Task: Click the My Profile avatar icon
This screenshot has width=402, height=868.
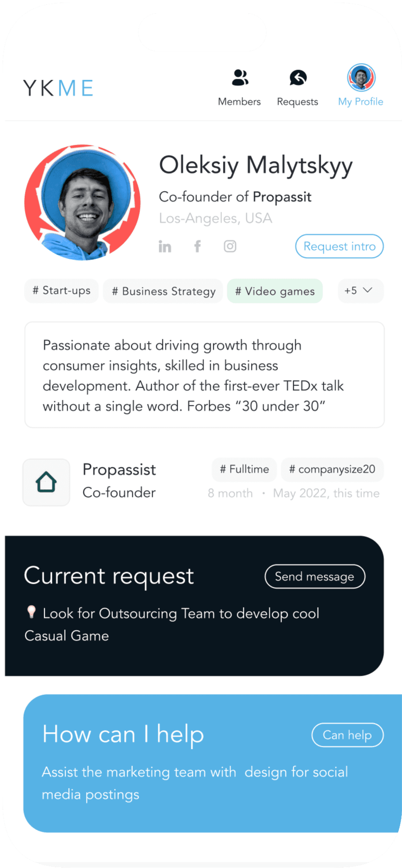Action: click(x=361, y=77)
